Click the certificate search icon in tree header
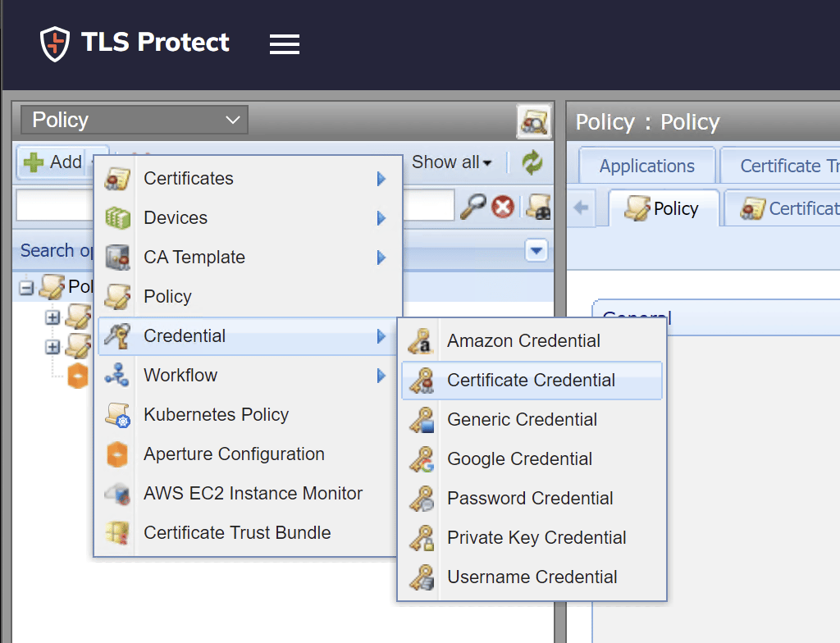840x643 pixels. click(533, 121)
